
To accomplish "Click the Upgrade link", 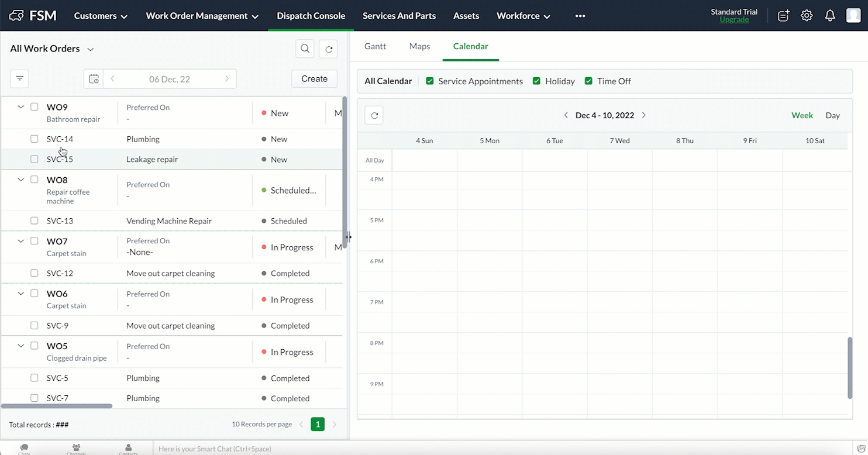I will pyautogui.click(x=734, y=20).
